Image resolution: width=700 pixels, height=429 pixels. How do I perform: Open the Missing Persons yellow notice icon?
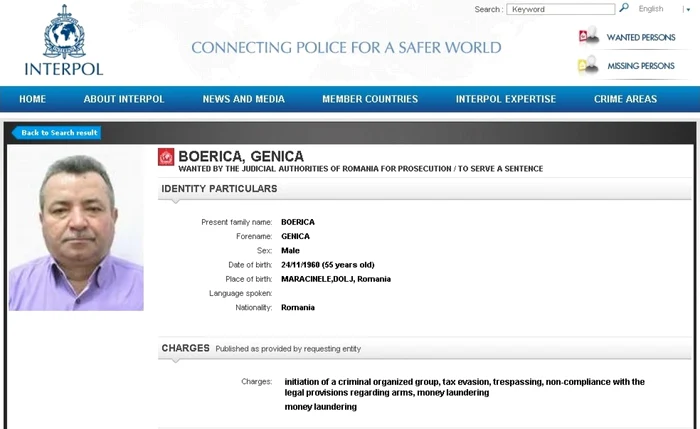pos(588,65)
